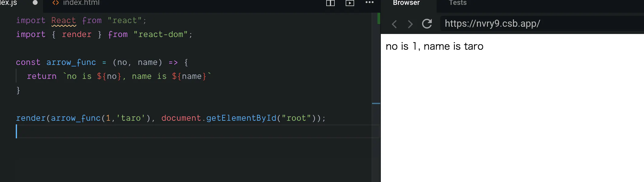Screen dimensions: 644x182
Task: Open the preview window icon
Action: [350, 3]
